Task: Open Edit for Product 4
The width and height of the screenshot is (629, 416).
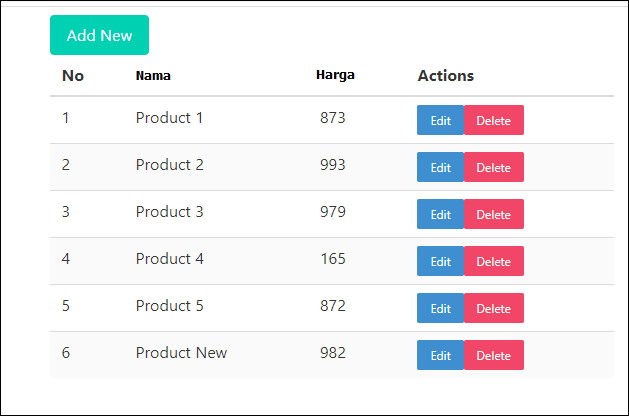Action: point(440,262)
